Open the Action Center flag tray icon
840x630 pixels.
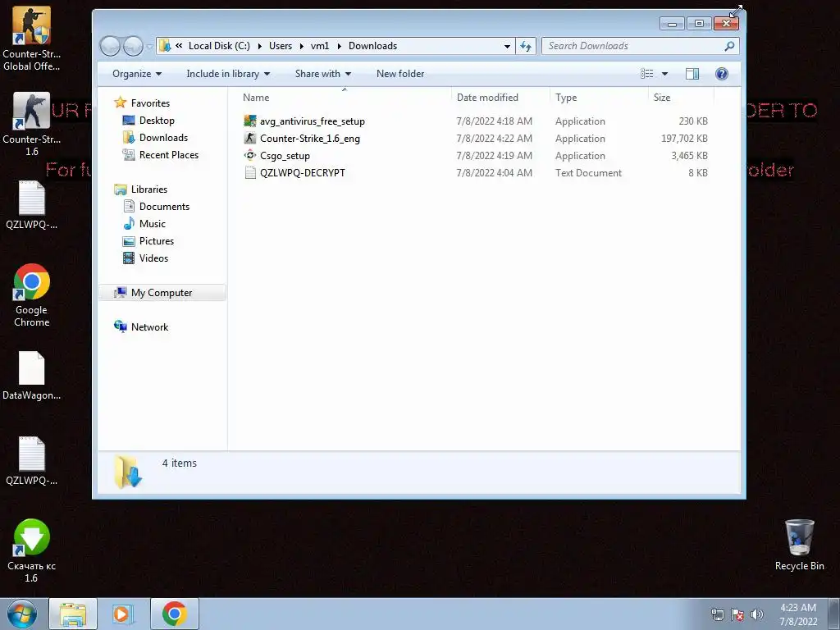point(737,614)
